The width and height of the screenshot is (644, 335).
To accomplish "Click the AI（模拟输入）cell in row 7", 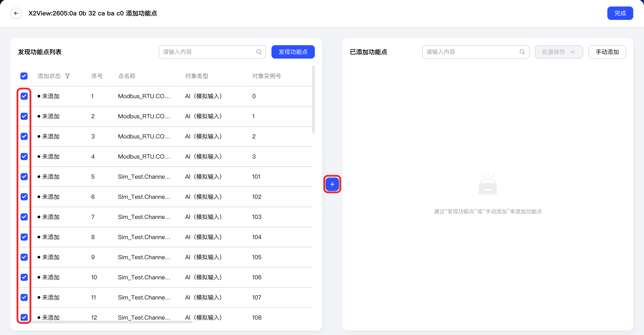I will (x=203, y=217).
